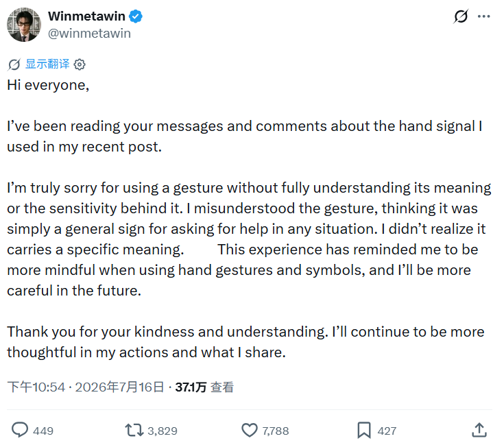The width and height of the screenshot is (504, 445).
Task: Click the 7,788 likes count
Action: click(x=276, y=431)
